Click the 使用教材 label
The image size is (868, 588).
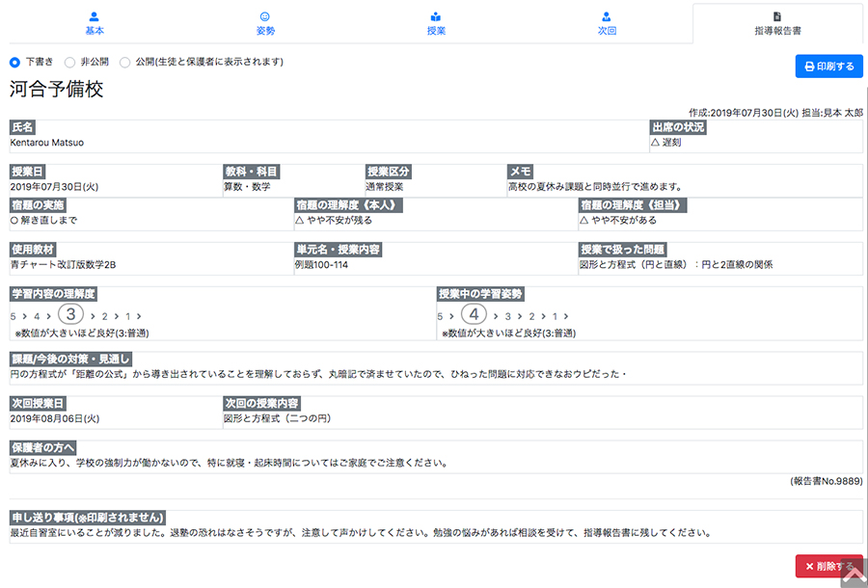[33, 250]
